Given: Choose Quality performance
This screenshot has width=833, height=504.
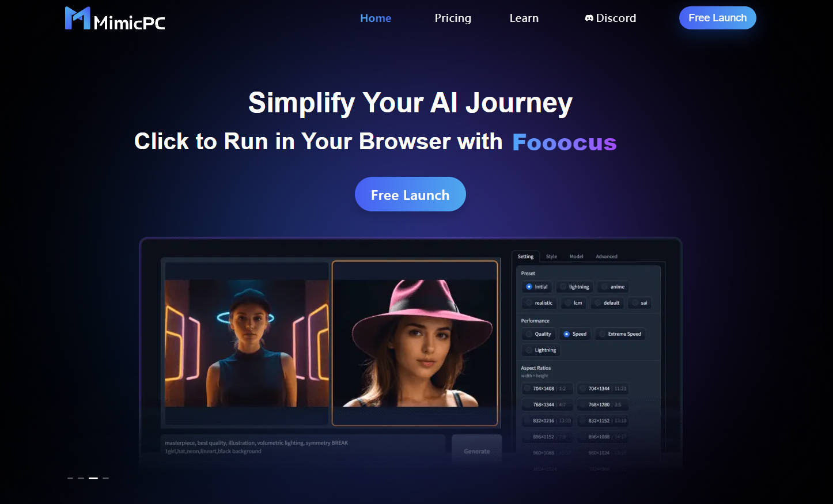Looking at the screenshot, I should click(539, 334).
